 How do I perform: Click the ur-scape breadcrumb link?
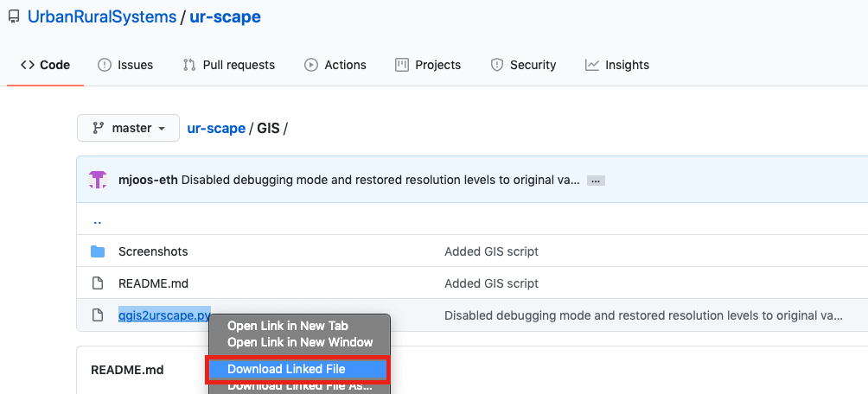pos(216,129)
